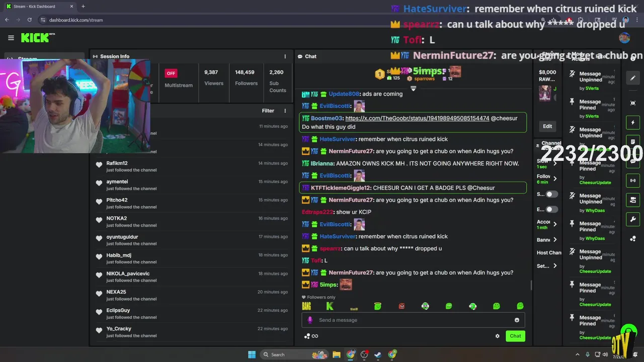The height and width of the screenshot is (362, 644).
Task: Open the Filter dropdown in activity feed
Action: pos(268,111)
